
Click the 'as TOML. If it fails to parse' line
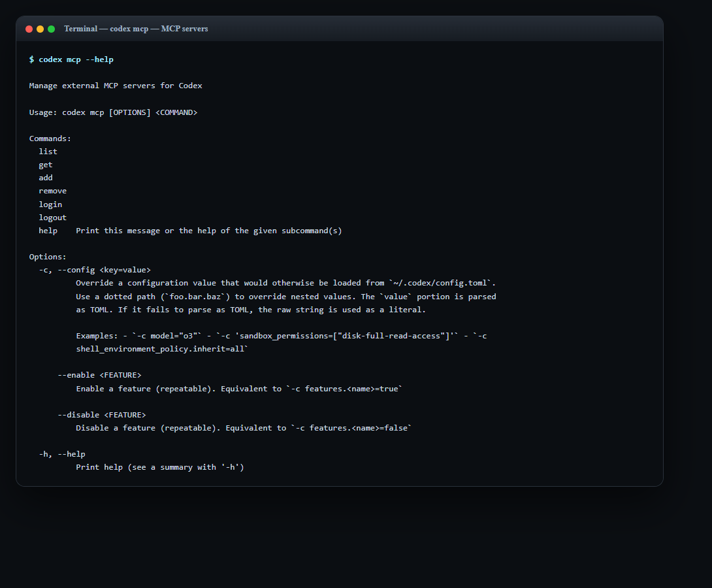[x=251, y=310]
